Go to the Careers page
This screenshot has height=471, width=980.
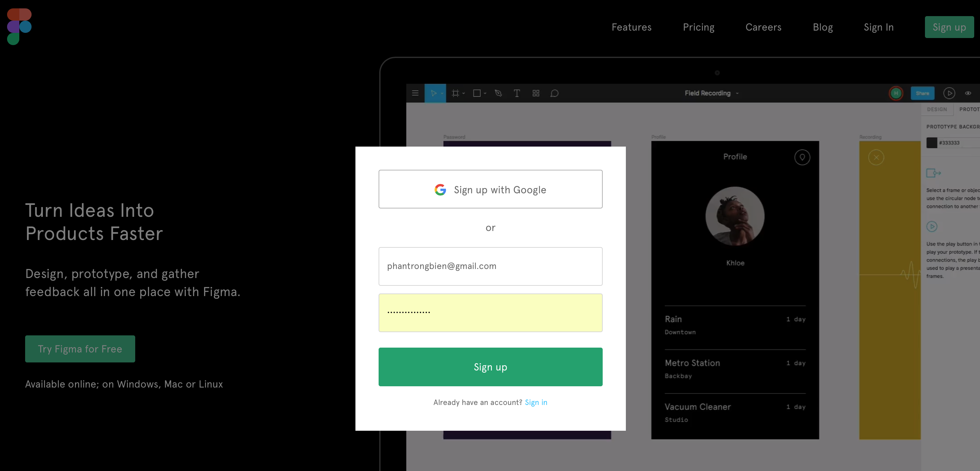click(763, 27)
